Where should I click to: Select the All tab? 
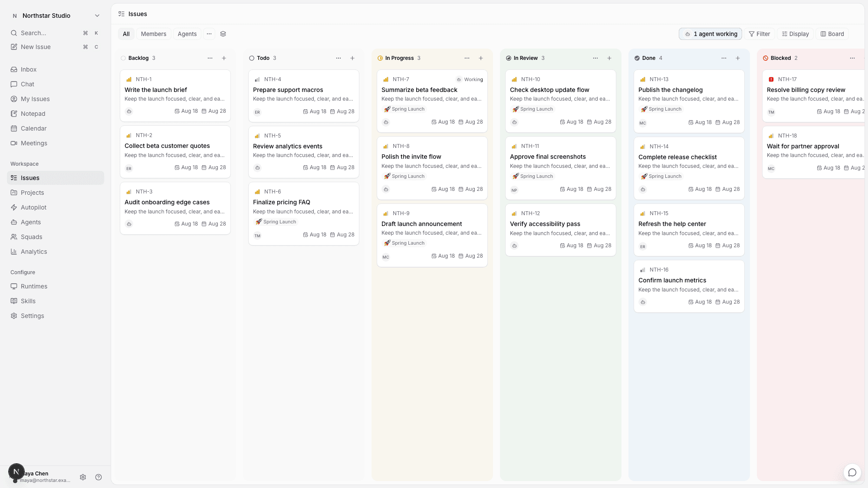click(126, 34)
